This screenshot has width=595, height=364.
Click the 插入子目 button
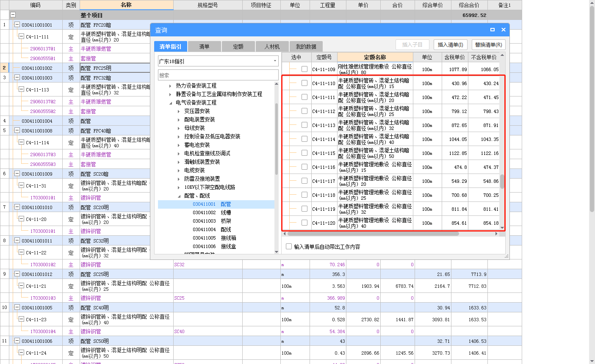412,44
